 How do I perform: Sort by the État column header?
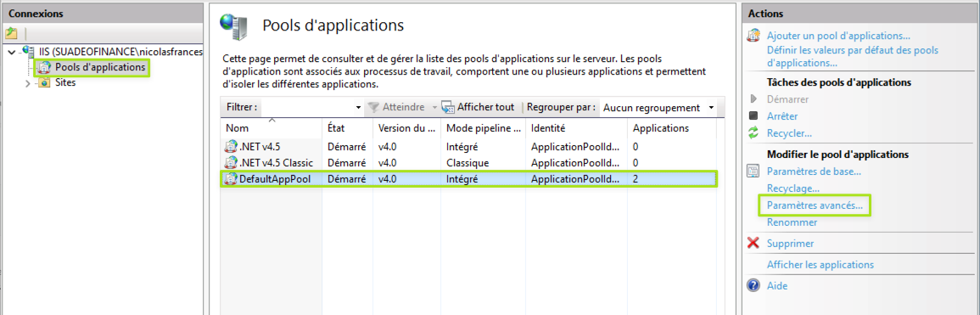tap(348, 127)
